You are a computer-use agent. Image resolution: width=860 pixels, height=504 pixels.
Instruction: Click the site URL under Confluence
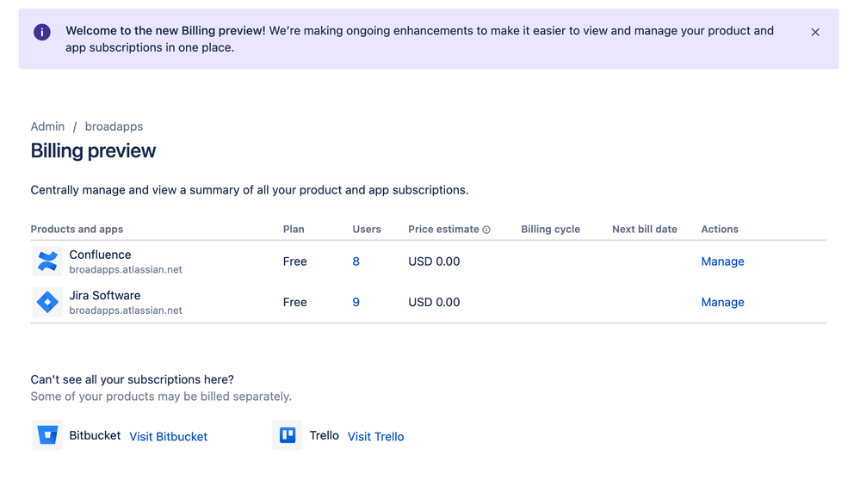pos(126,269)
